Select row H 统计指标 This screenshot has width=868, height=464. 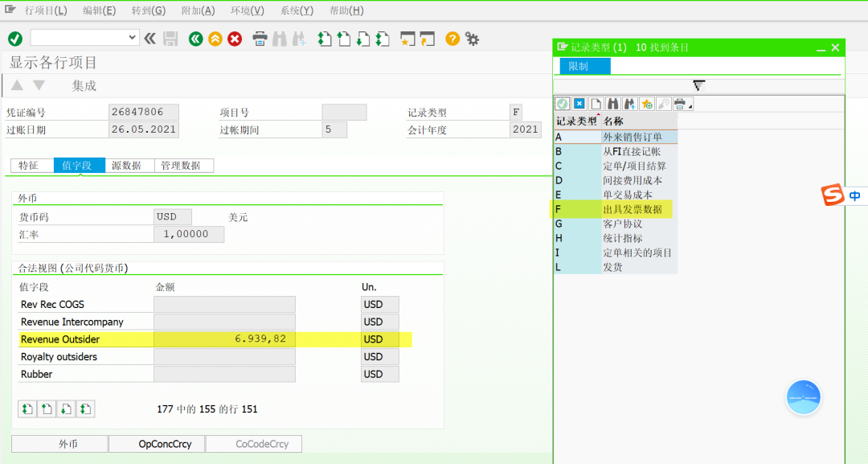tap(616, 238)
